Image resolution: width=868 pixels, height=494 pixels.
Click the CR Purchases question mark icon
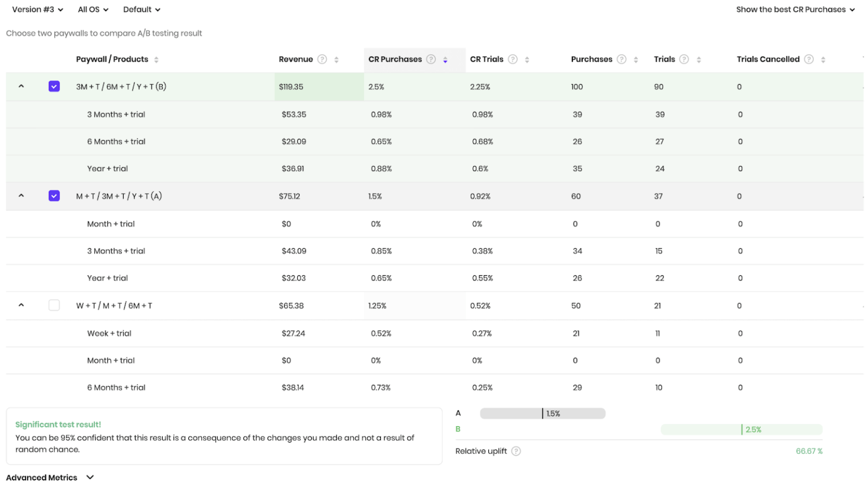[431, 59]
